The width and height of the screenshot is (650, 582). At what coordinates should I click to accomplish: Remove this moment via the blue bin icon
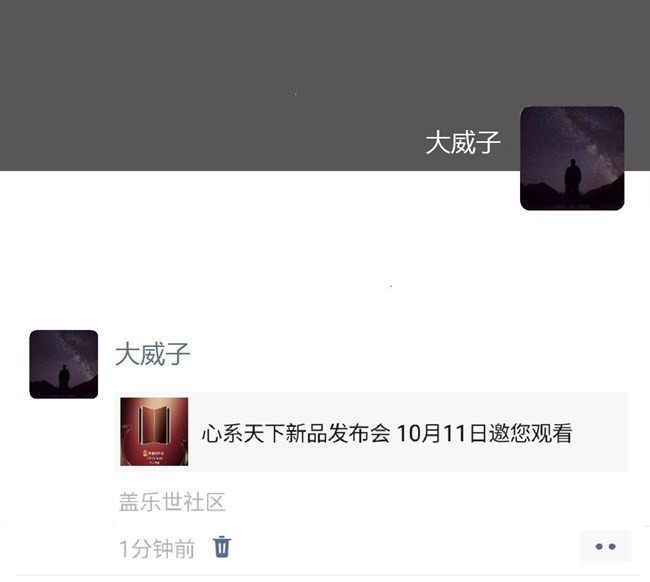[x=222, y=547]
